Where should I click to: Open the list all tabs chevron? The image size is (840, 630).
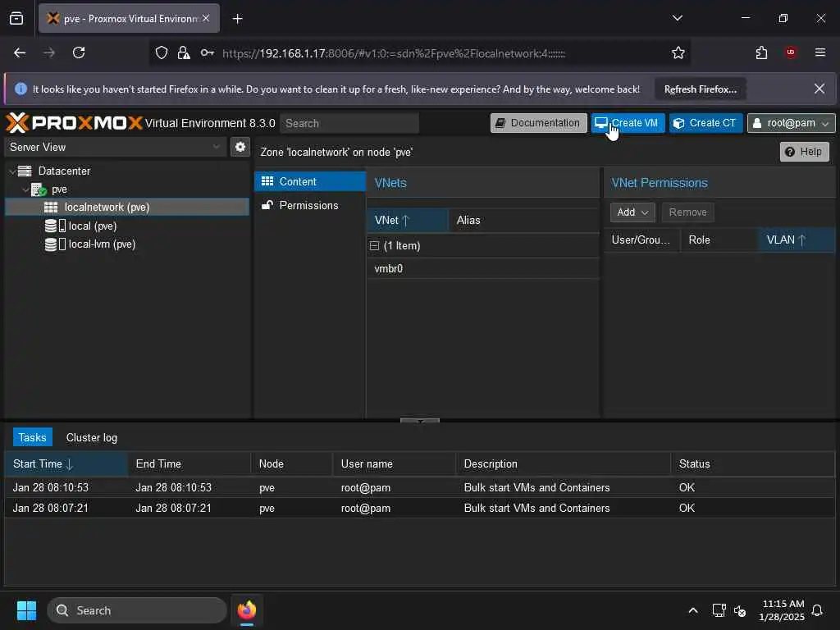tap(677, 18)
